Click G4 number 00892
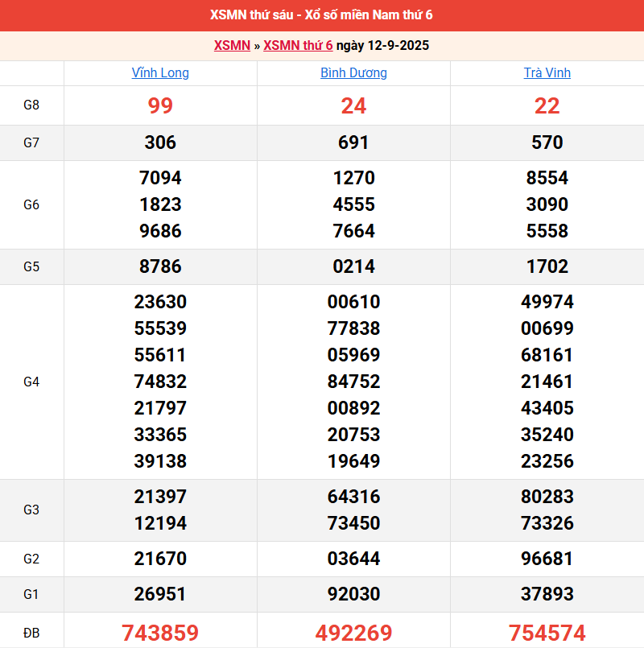 click(x=354, y=408)
